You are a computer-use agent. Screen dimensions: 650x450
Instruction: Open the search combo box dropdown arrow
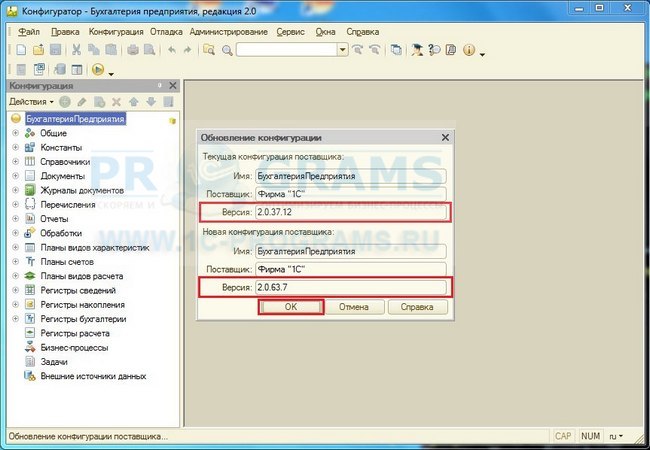(342, 50)
